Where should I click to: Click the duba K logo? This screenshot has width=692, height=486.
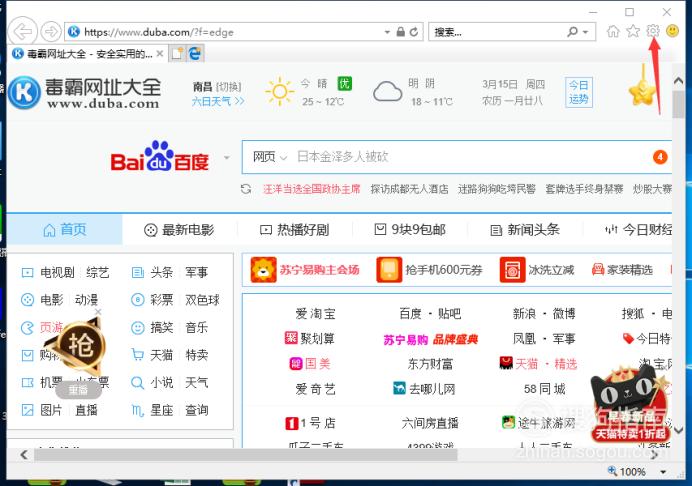(x=24, y=92)
